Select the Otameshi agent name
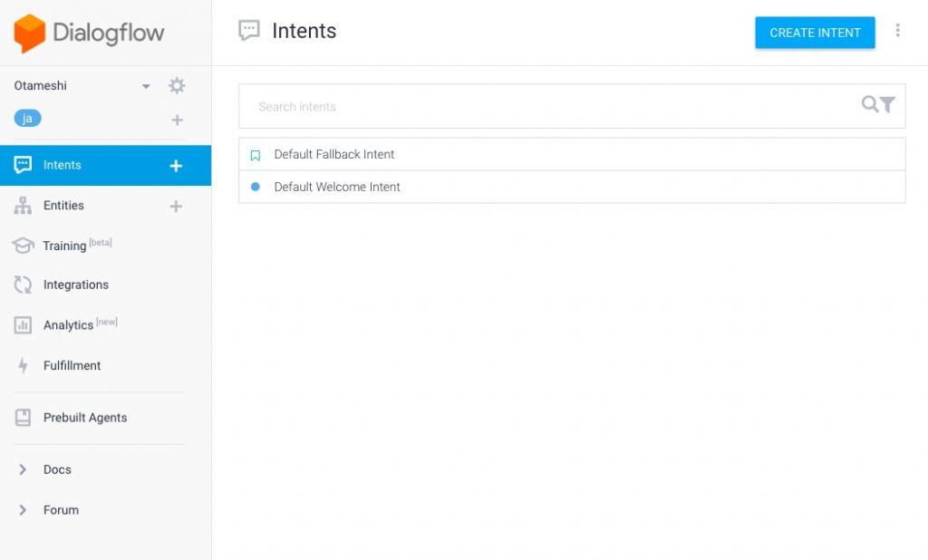Viewport: 928px width, 560px height. click(40, 86)
